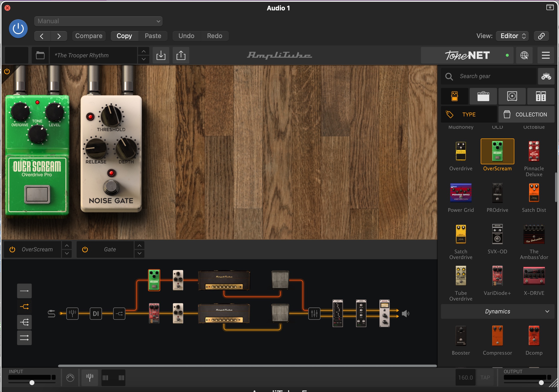
Task: Adjust the INPUT level slider
Action: 32,383
